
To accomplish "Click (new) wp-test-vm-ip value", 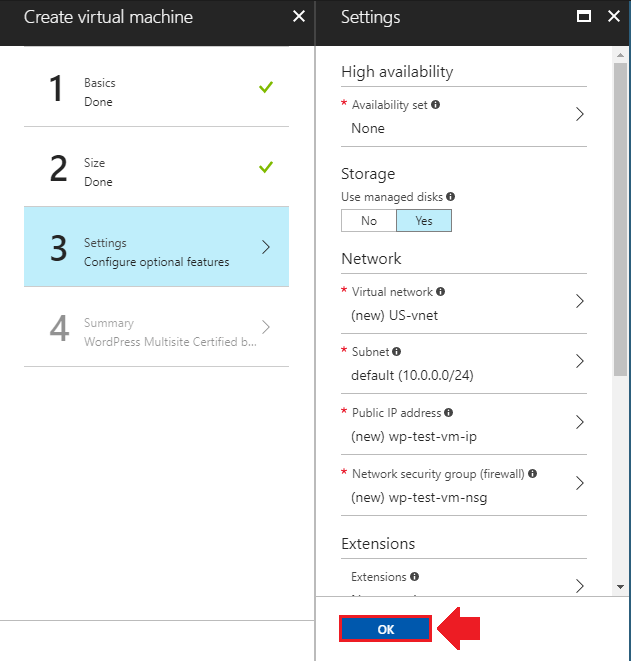I will [414, 436].
